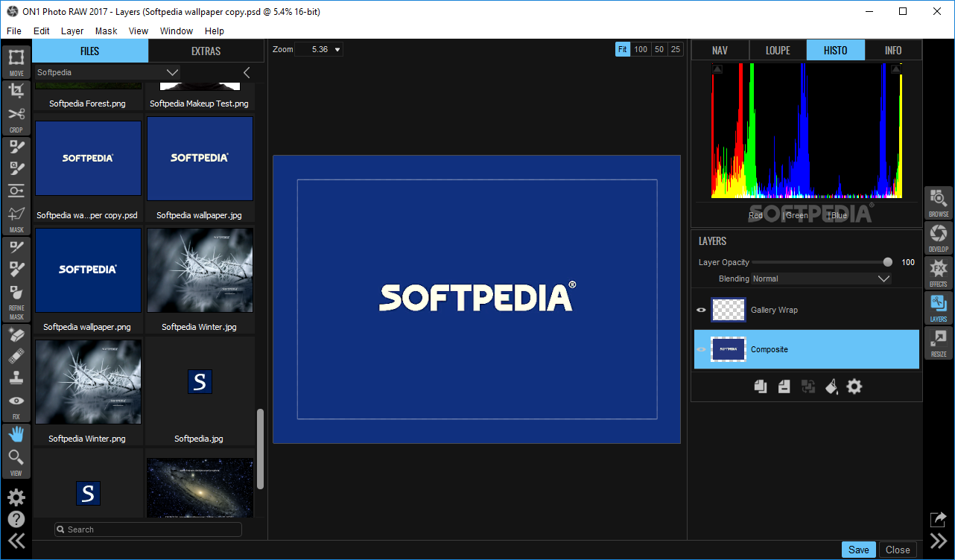
Task: Select the Gallery Wrap layer row
Action: 807,310
